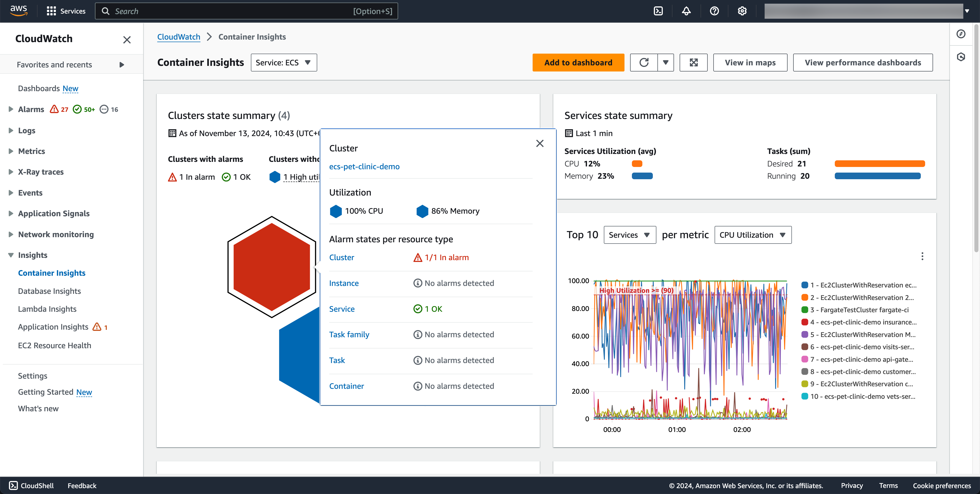Image resolution: width=980 pixels, height=494 pixels.
Task: Expand the Alarms navigation section
Action: click(x=11, y=109)
